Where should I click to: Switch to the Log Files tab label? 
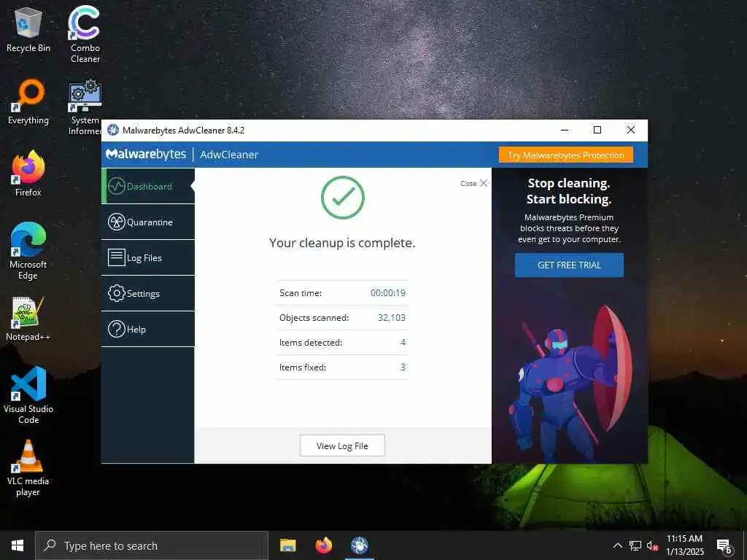144,258
